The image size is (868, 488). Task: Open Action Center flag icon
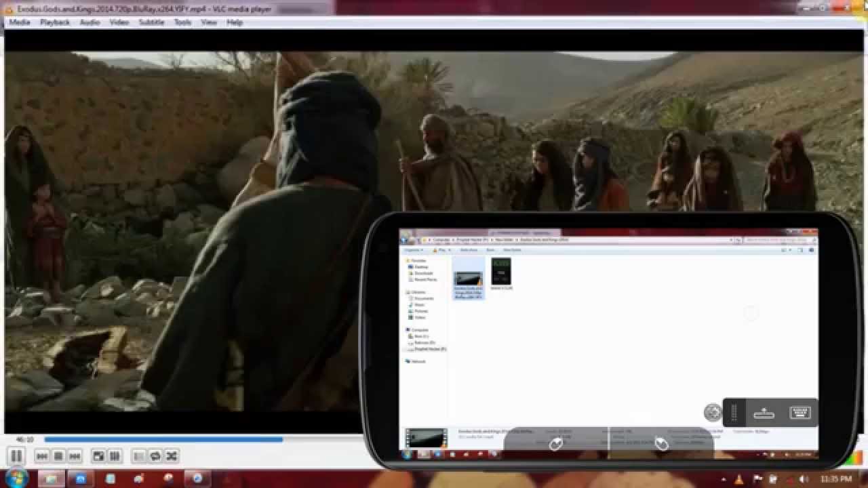point(757,479)
